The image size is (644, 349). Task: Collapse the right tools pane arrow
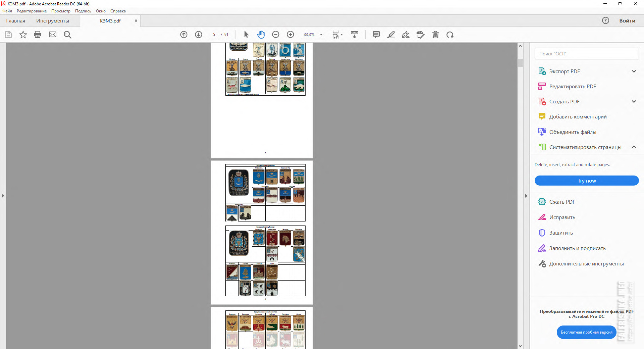coord(526,196)
